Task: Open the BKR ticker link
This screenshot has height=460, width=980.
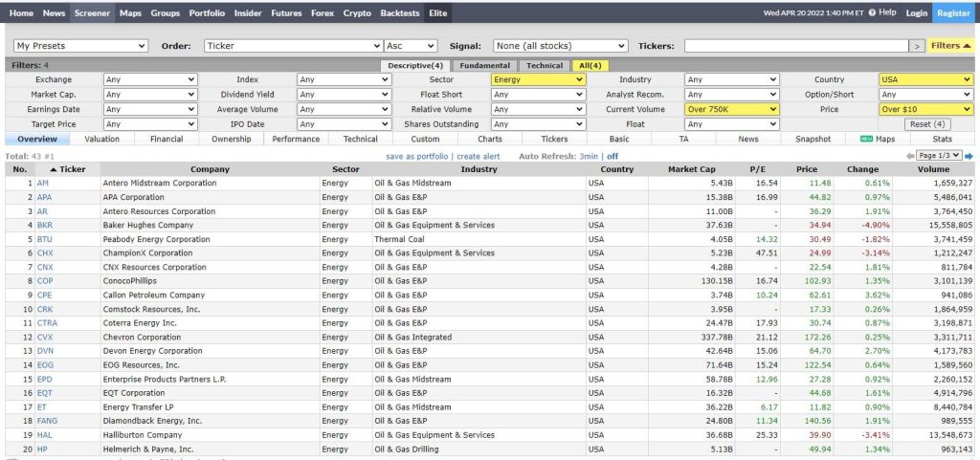Action: point(44,226)
